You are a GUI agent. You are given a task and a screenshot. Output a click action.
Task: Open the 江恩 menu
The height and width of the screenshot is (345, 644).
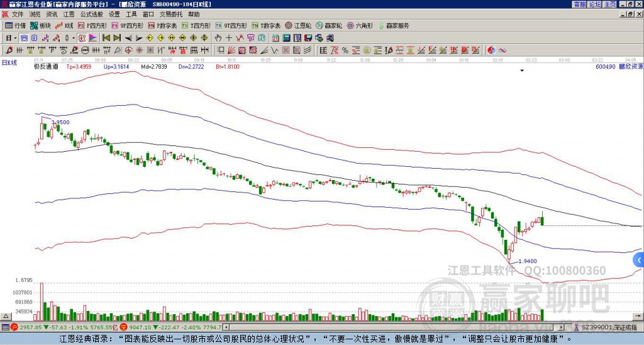pyautogui.click(x=69, y=14)
